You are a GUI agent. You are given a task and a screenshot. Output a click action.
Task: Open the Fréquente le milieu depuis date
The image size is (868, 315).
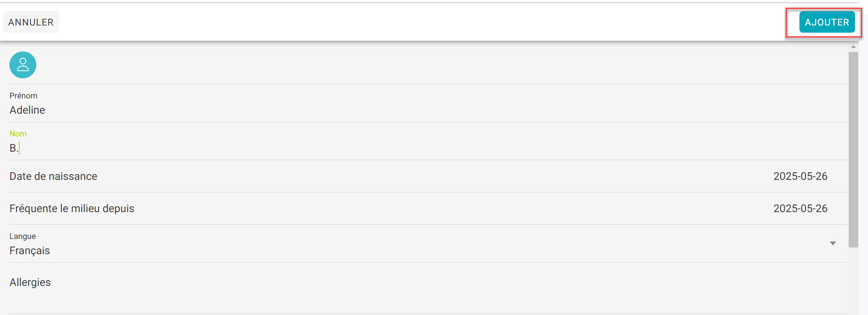[800, 209]
